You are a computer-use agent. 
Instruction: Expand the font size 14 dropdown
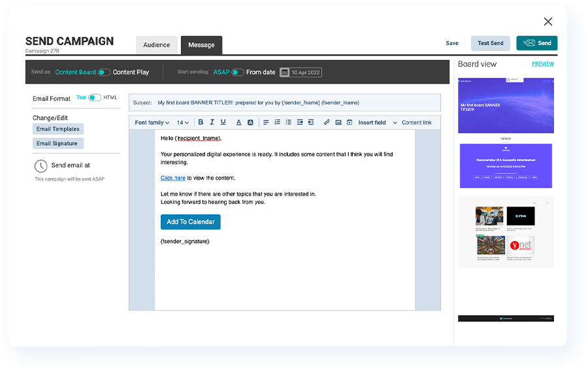[x=183, y=122]
